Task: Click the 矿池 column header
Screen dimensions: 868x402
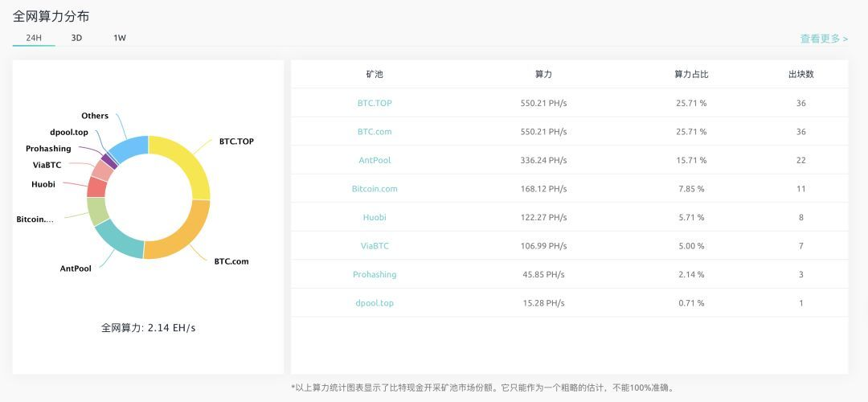Action: [375, 74]
